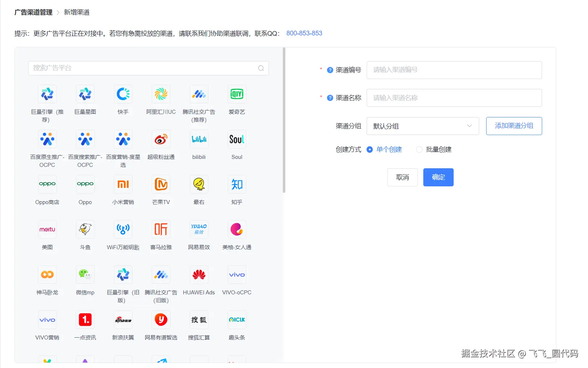Image resolution: width=588 pixels, height=368 pixels.
Task: Focus the 搜索广告平台 search field
Action: pyautogui.click(x=148, y=68)
